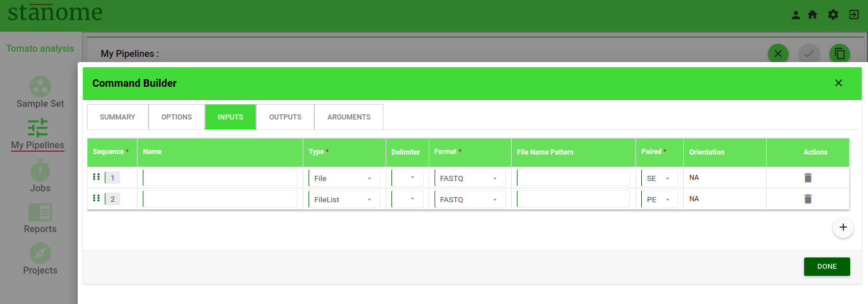The width and height of the screenshot is (868, 304).
Task: Click Name input field in row 2
Action: [220, 199]
